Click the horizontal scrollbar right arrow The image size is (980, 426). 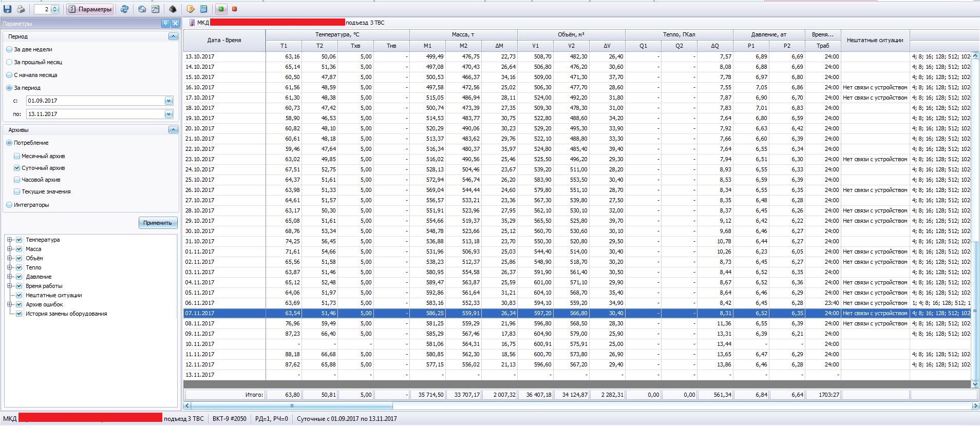(x=975, y=405)
